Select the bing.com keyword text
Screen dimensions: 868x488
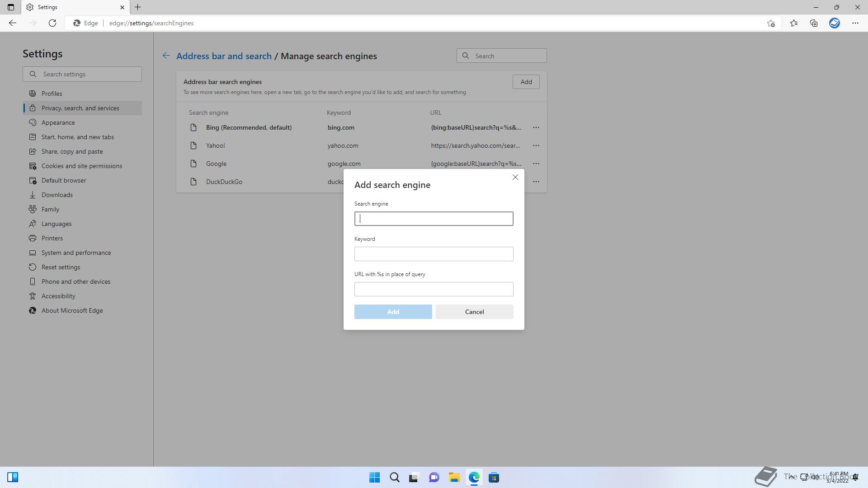coord(341,127)
